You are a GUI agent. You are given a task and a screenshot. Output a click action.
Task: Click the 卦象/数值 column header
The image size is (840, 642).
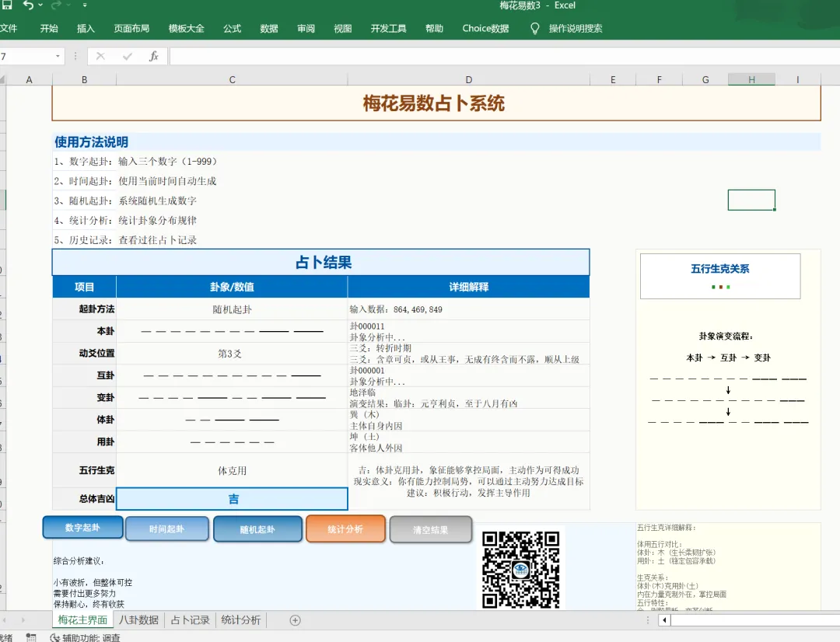pos(232,287)
